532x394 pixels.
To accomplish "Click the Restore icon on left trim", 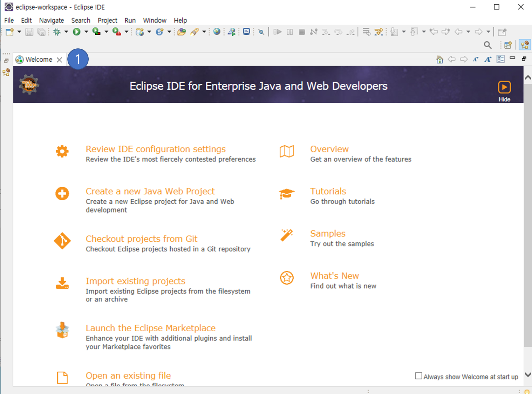I will coord(6,61).
